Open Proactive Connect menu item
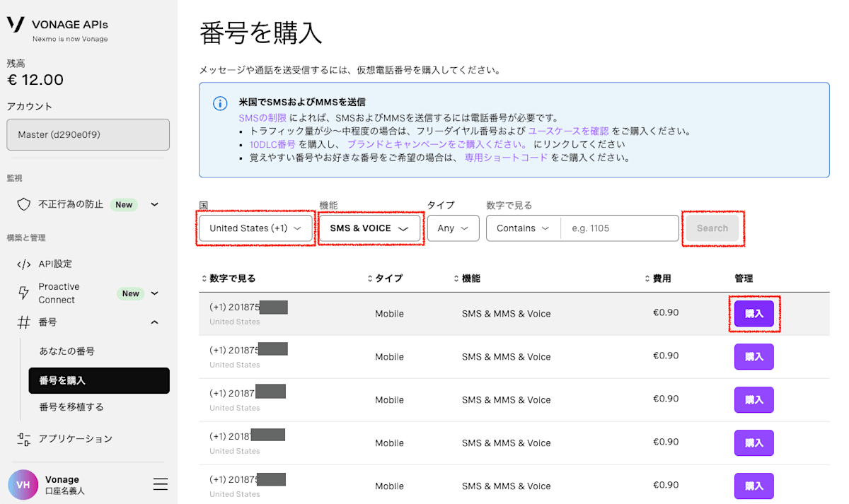Image resolution: width=849 pixels, height=504 pixels. point(59,293)
